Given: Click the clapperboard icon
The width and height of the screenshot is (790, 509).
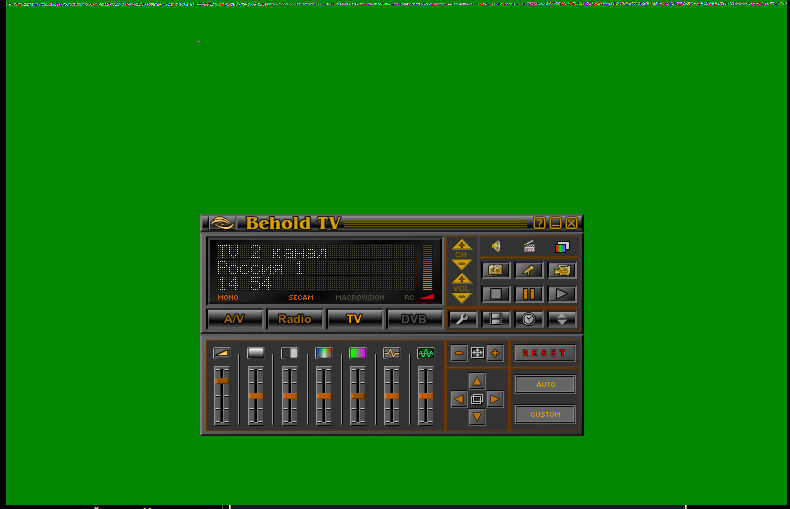Looking at the screenshot, I should coord(529,246).
